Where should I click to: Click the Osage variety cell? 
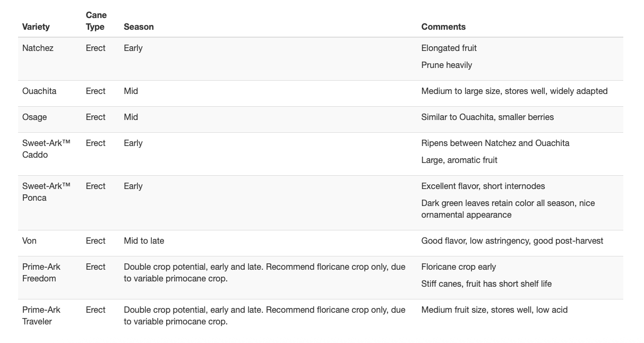click(x=35, y=117)
